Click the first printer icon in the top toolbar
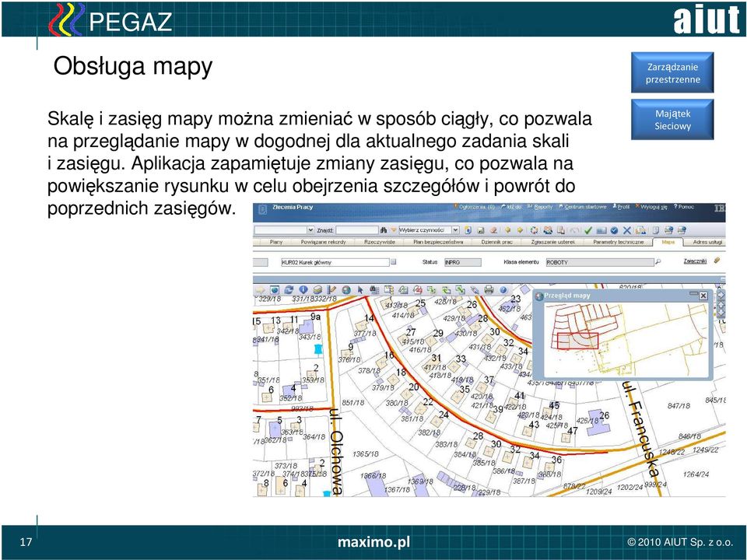The width and height of the screenshot is (747, 560). pyautogui.click(x=668, y=230)
